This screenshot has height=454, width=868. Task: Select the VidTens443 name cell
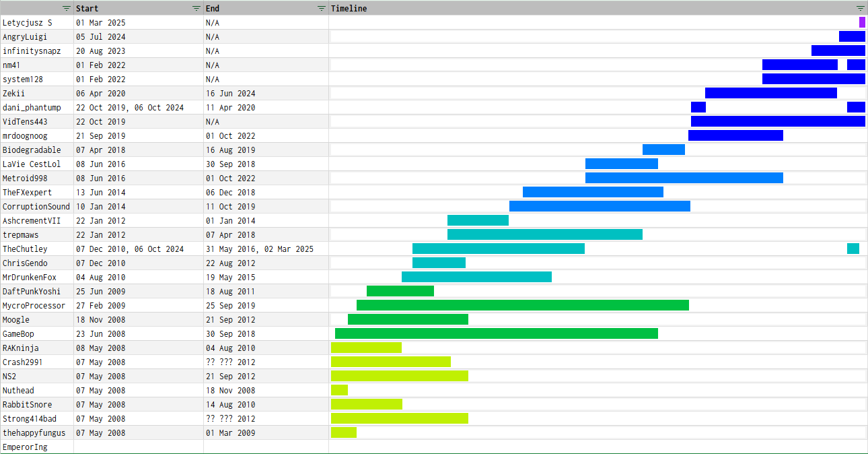(x=25, y=122)
